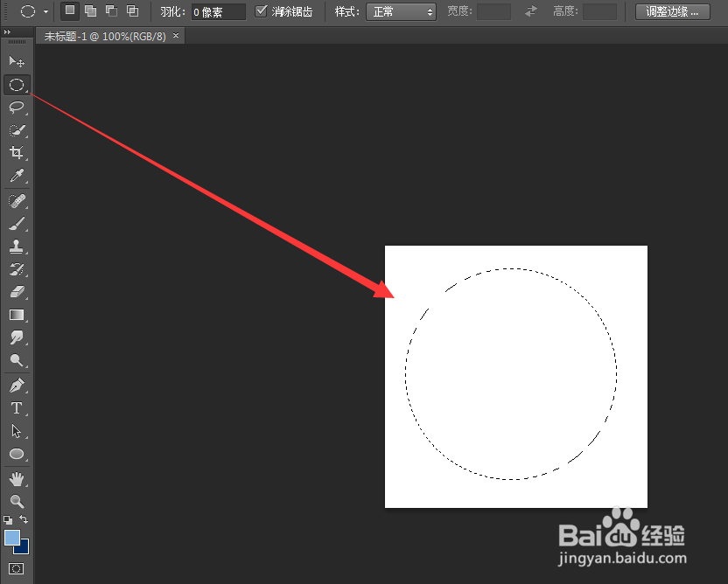Swap width and height values
This screenshot has width=728, height=584.
point(531,11)
